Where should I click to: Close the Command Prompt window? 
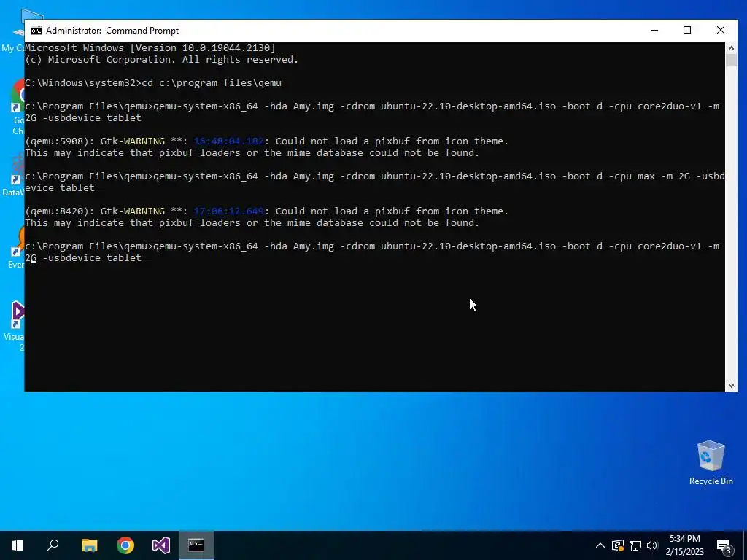pyautogui.click(x=721, y=31)
